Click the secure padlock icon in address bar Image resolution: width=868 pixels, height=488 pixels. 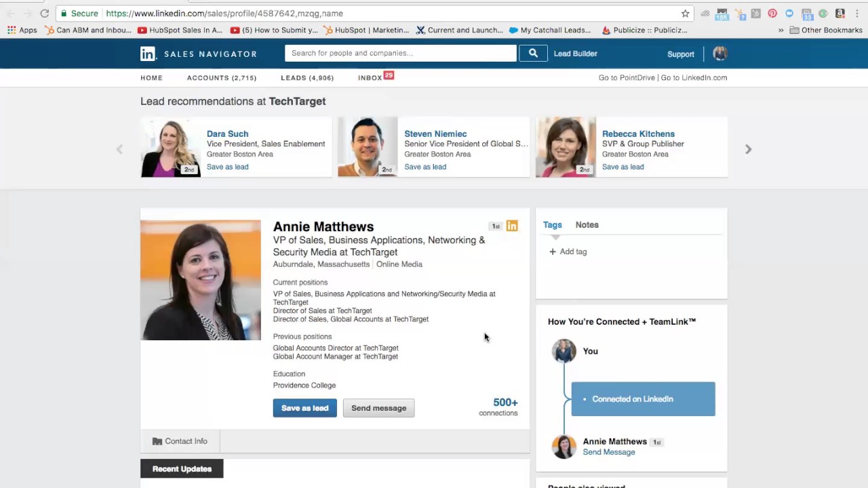[62, 14]
